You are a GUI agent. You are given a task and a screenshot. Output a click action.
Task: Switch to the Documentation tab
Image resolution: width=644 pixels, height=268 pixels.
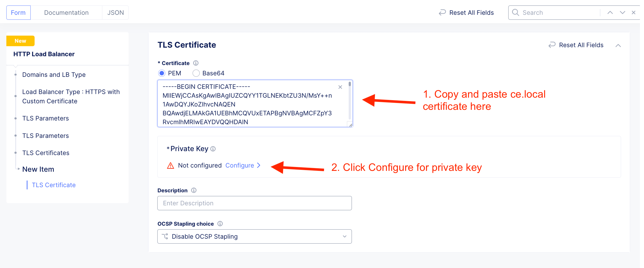(66, 12)
